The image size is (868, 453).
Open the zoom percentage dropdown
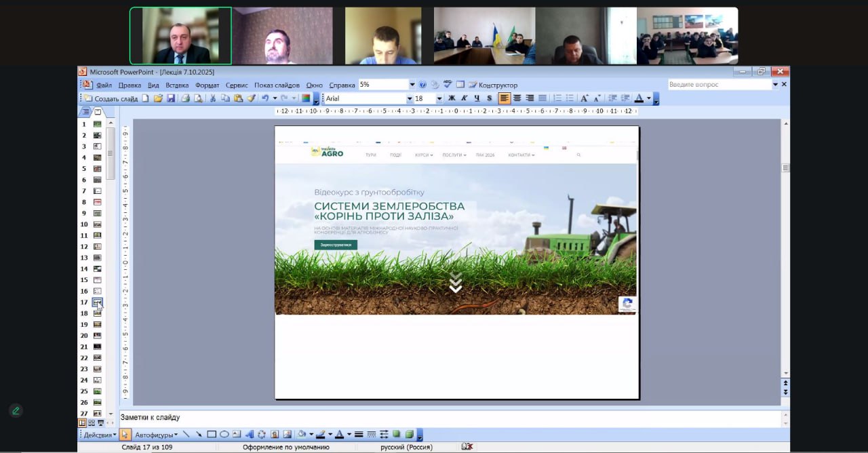click(x=412, y=85)
